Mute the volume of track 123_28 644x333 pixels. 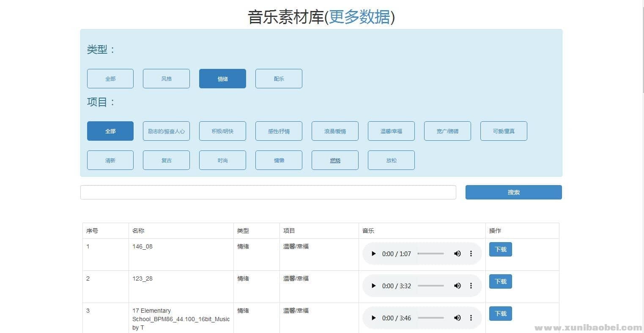click(x=457, y=286)
